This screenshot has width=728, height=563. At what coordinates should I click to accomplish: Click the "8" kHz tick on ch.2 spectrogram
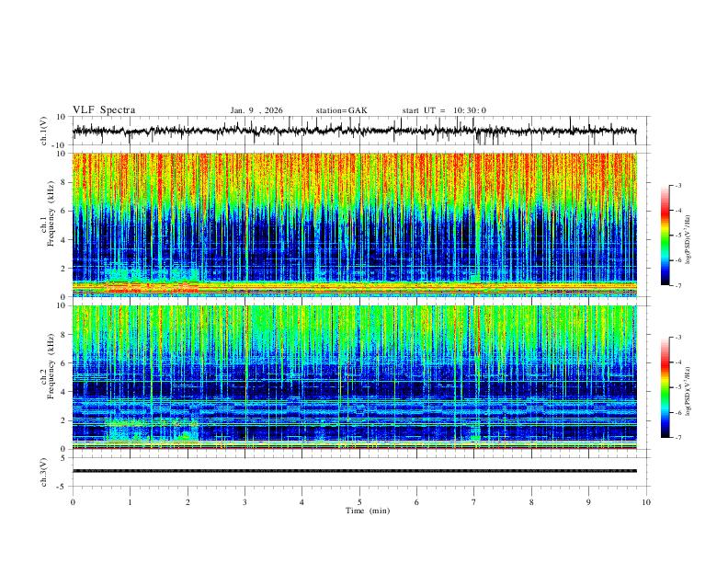click(63, 335)
